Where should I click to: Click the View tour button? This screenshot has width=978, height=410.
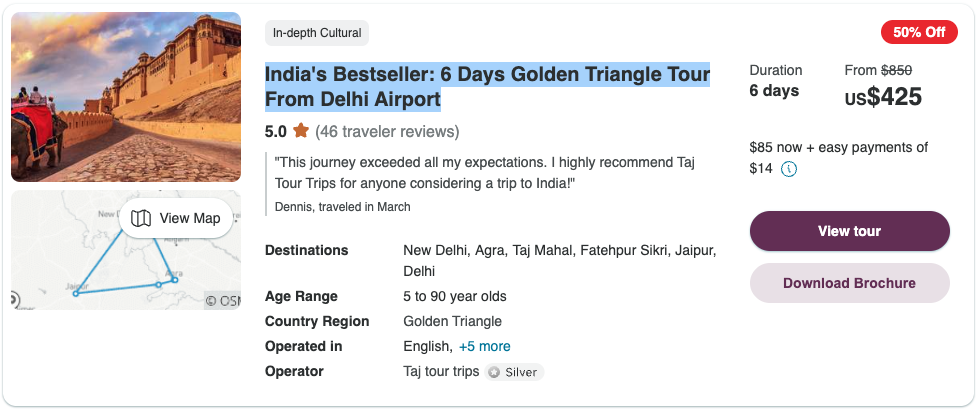[x=850, y=231]
